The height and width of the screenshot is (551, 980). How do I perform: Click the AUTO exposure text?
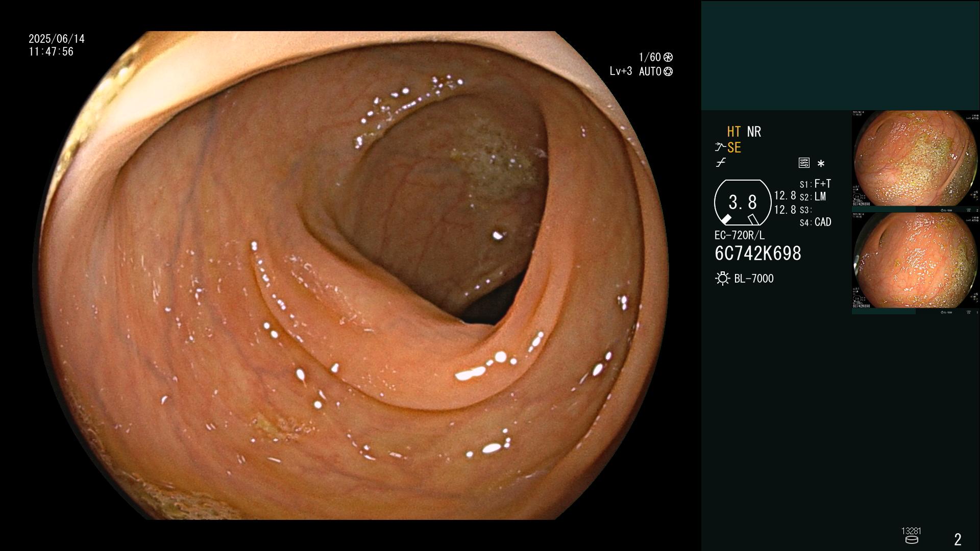pyautogui.click(x=650, y=71)
